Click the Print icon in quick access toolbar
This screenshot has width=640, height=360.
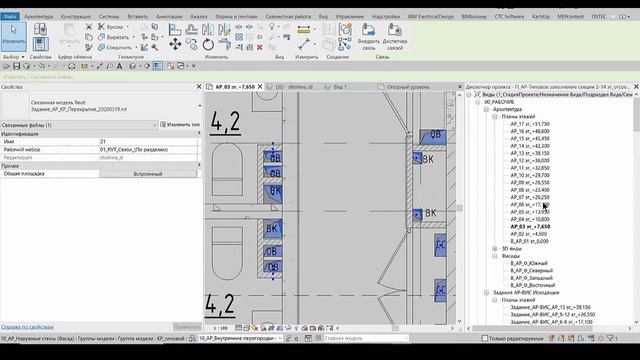click(71, 66)
